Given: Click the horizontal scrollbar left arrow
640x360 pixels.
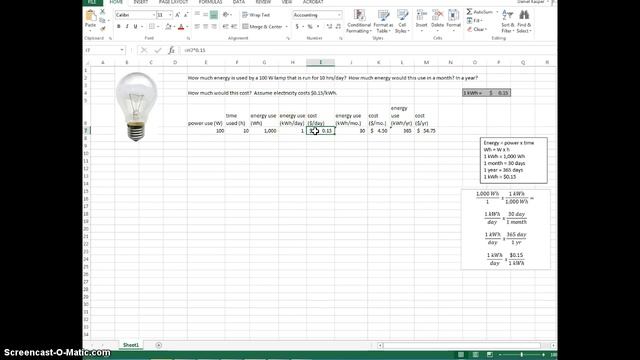Looking at the screenshot, I should click(x=380, y=346).
